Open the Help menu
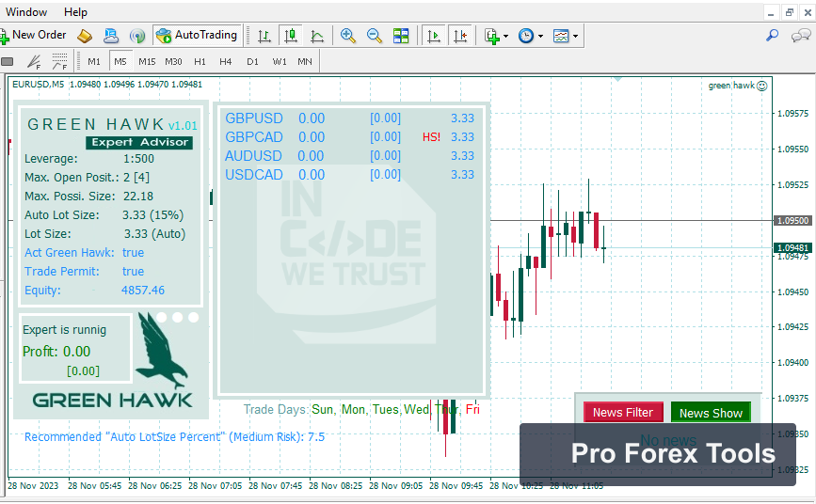Screen dimensions: 816x504 pos(75,12)
